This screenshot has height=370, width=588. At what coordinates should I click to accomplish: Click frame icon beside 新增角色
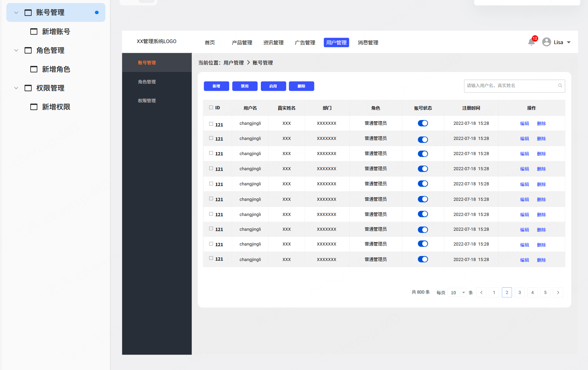tap(34, 69)
